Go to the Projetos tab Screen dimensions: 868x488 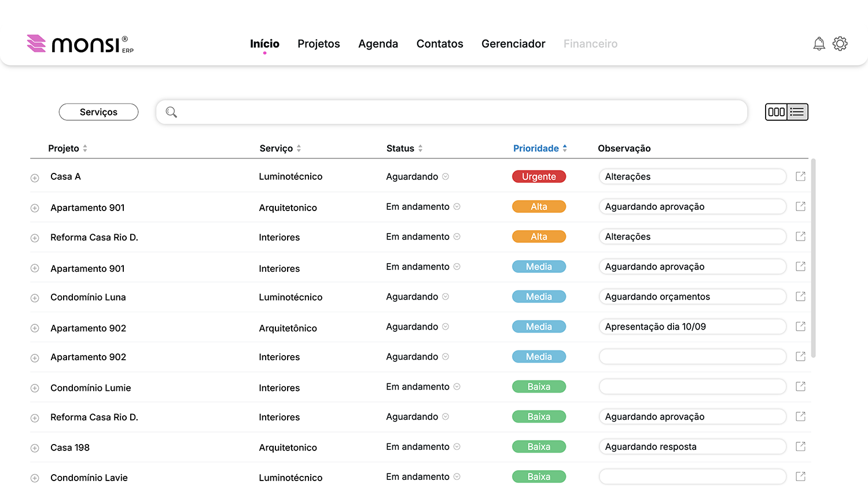click(318, 44)
